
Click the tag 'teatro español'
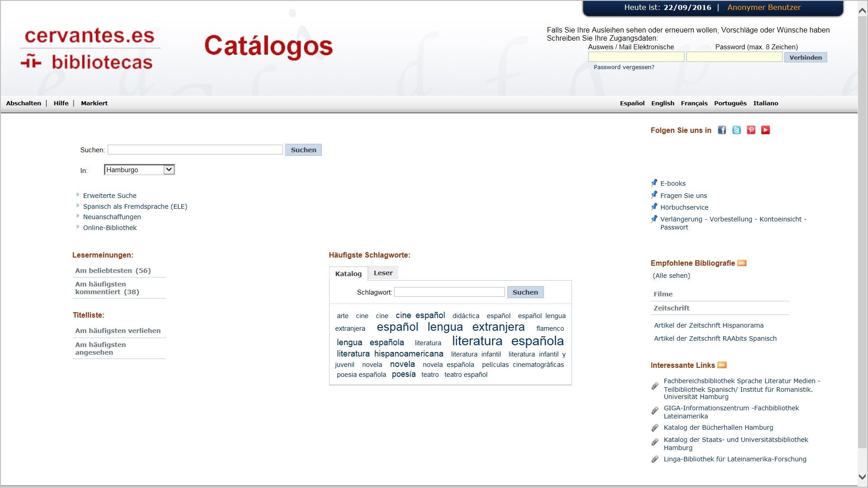(x=466, y=375)
